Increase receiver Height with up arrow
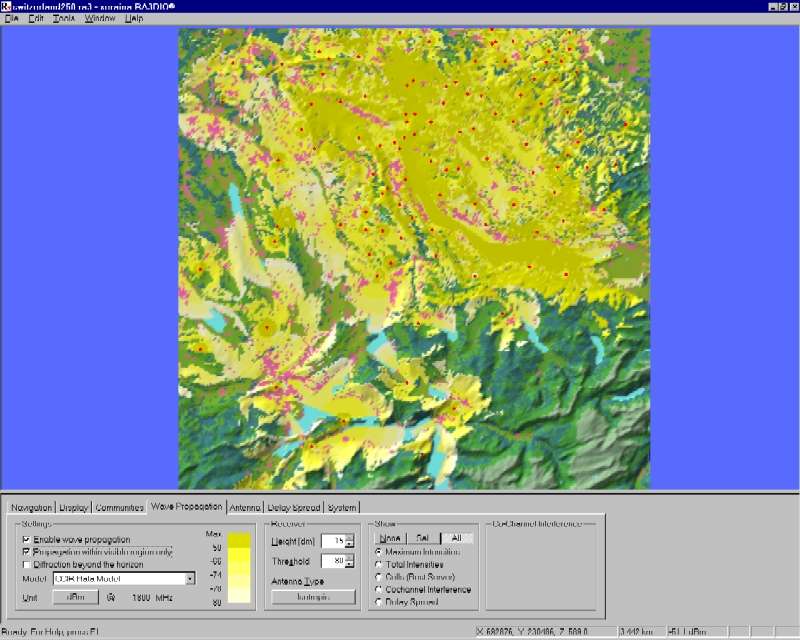The height and width of the screenshot is (640, 800). [349, 537]
